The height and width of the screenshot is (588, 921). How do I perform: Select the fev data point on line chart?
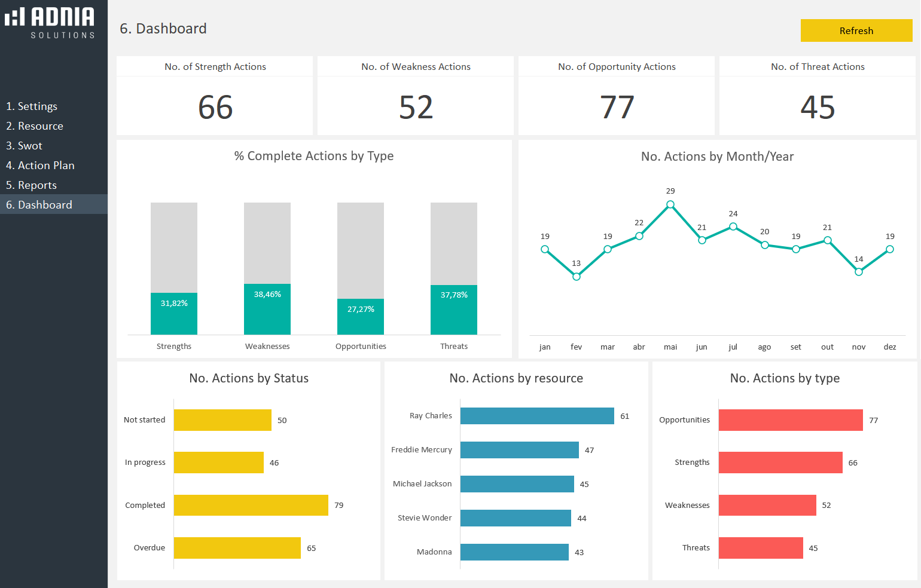[x=577, y=277]
